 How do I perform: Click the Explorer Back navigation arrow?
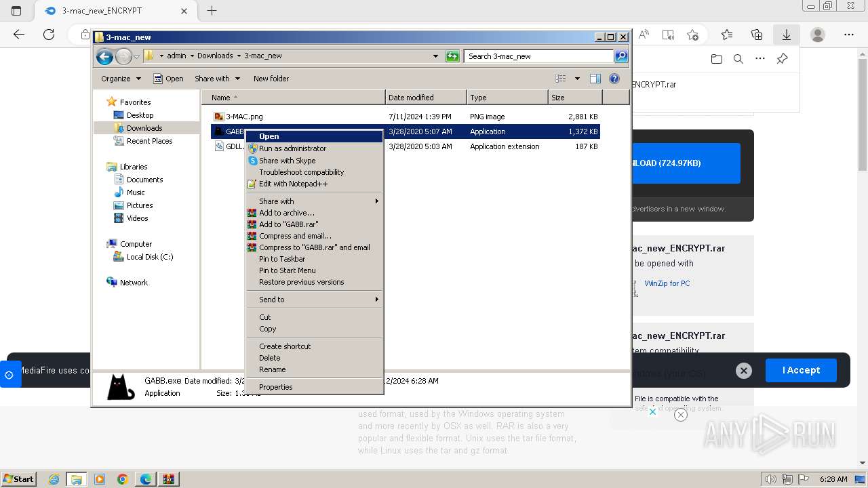click(104, 57)
